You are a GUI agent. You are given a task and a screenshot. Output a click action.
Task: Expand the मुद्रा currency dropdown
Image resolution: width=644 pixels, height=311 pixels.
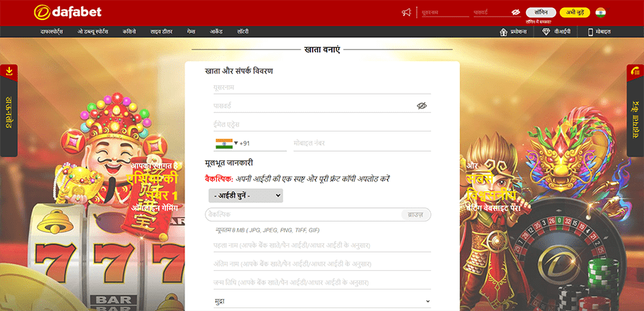click(322, 302)
